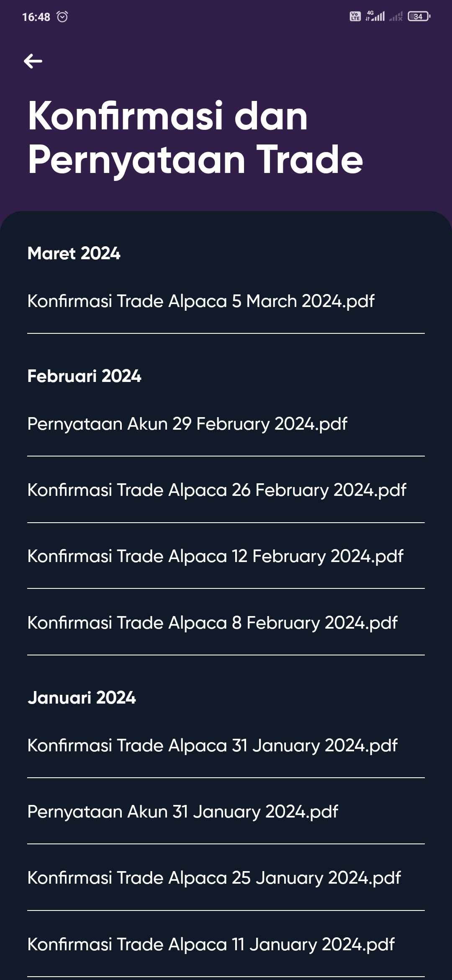Tap the Konfirmasi dan Pernyataan Trade title
The image size is (452, 980).
(195, 138)
